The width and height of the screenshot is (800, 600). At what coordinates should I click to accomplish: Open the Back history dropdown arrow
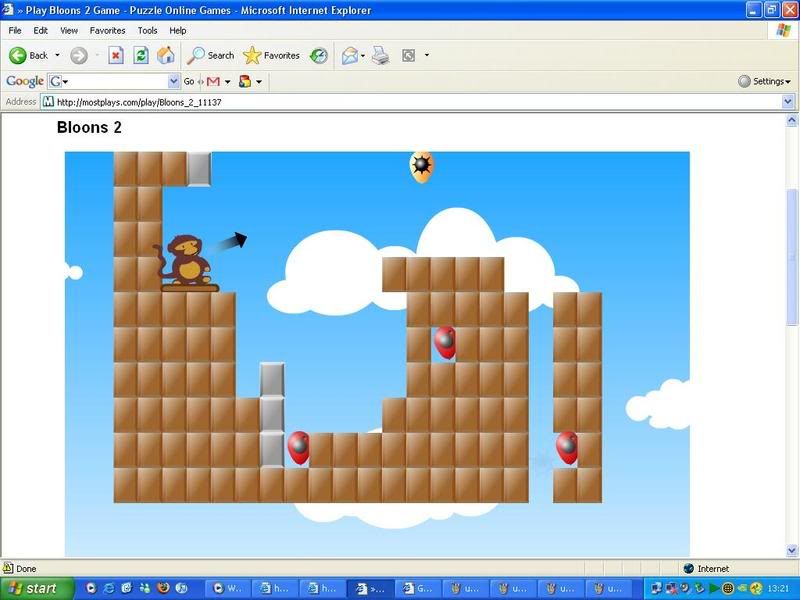[57, 55]
